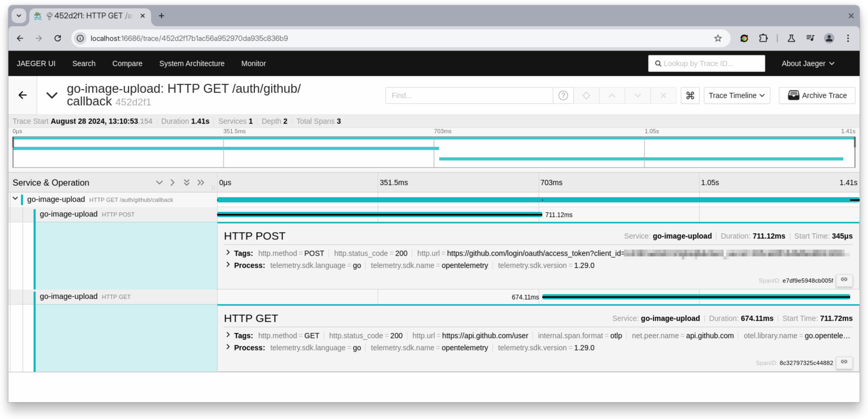Image resolution: width=868 pixels, height=419 pixels.
Task: Click the Lookup by Trace ID input field
Action: tap(707, 63)
